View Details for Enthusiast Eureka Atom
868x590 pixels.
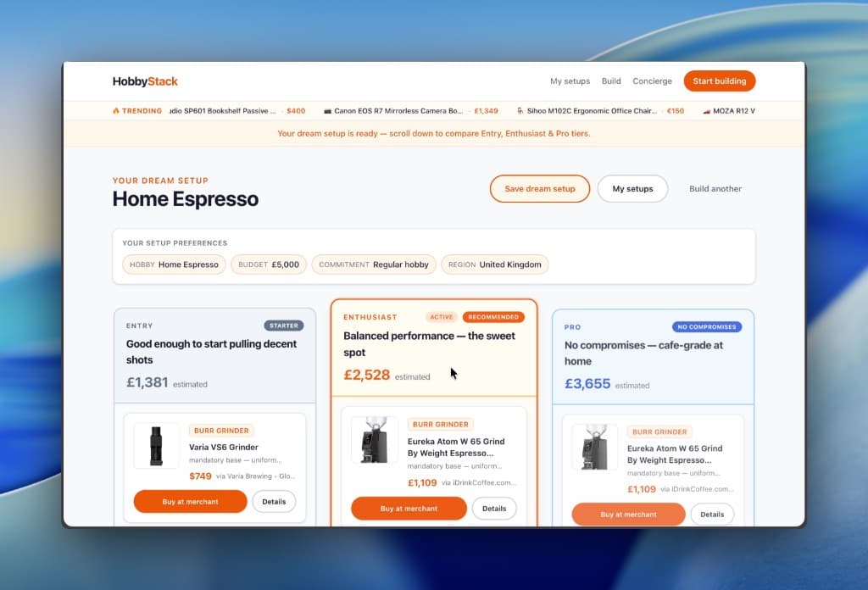click(x=494, y=508)
